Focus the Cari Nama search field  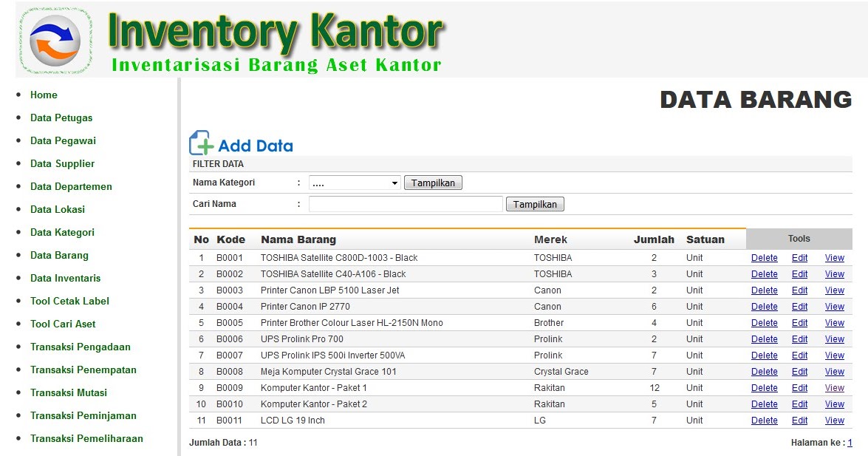click(406, 205)
